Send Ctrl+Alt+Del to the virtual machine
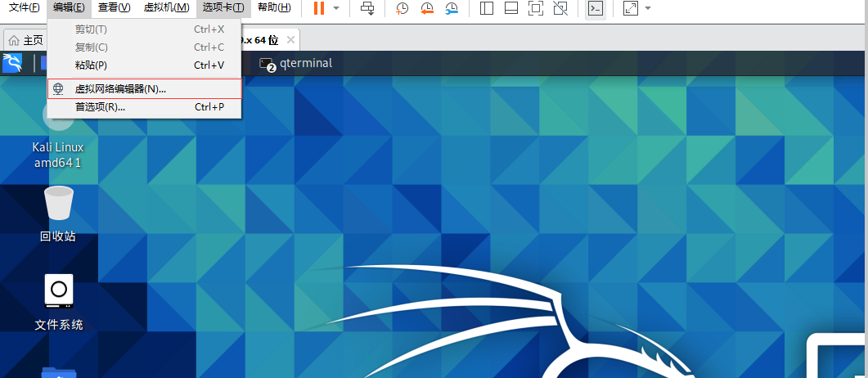This screenshot has width=868, height=378. coord(367,8)
